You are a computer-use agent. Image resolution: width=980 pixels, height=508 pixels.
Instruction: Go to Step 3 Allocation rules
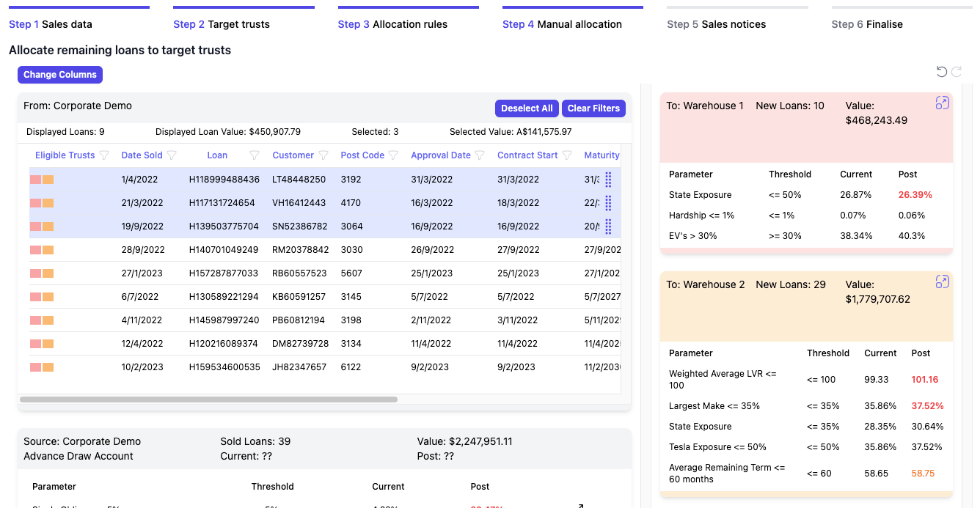(392, 24)
